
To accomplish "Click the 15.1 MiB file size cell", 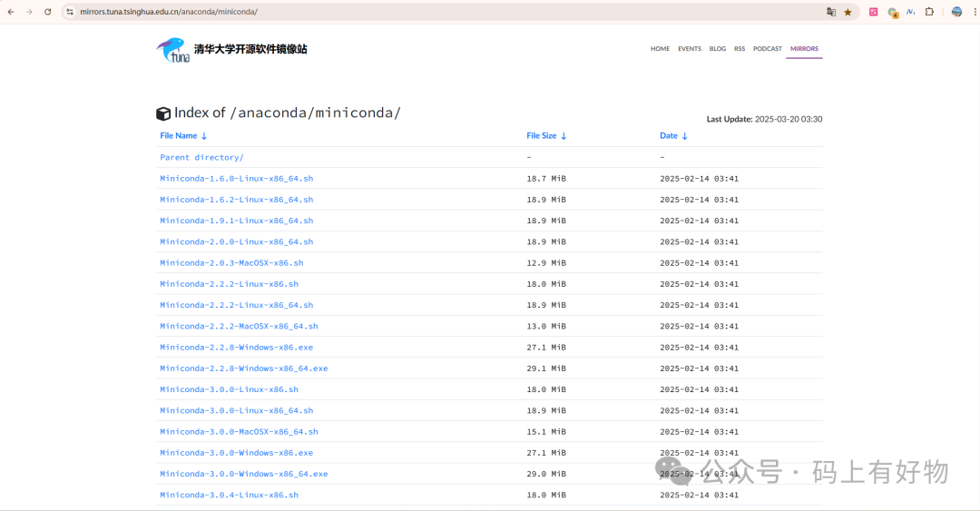I will [x=546, y=432].
